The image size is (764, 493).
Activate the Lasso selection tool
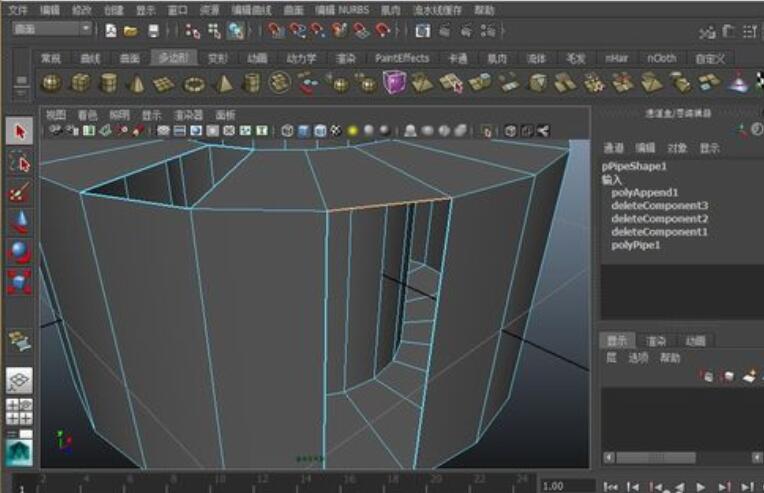click(x=20, y=163)
